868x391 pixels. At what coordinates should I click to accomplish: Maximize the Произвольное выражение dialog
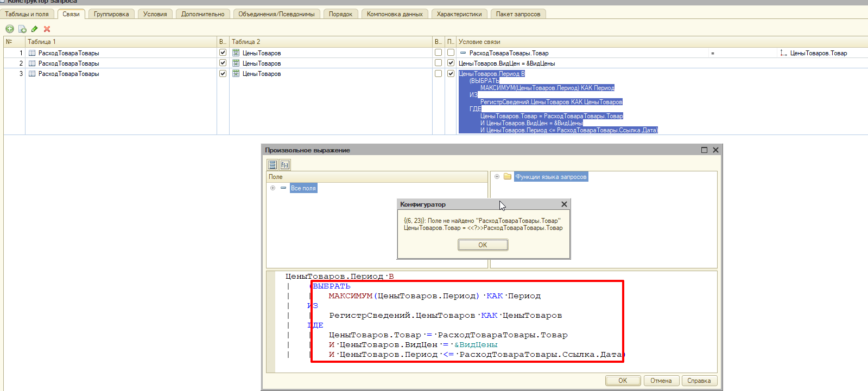coord(704,150)
